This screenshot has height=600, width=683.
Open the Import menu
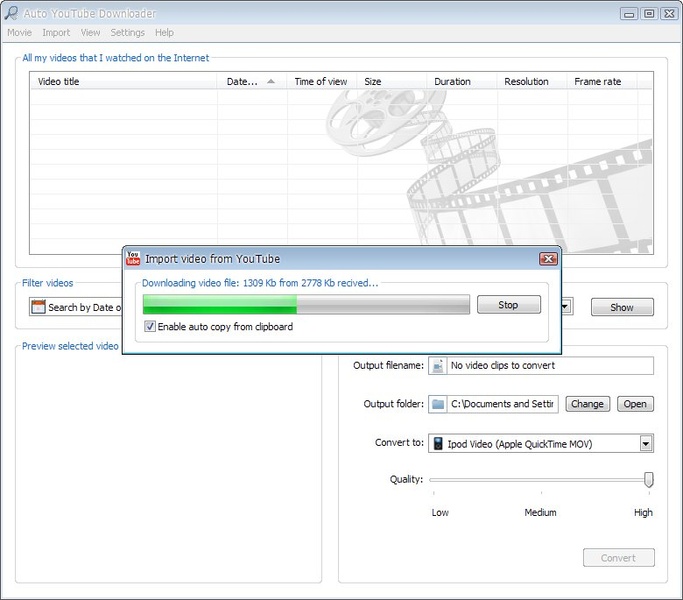click(56, 33)
